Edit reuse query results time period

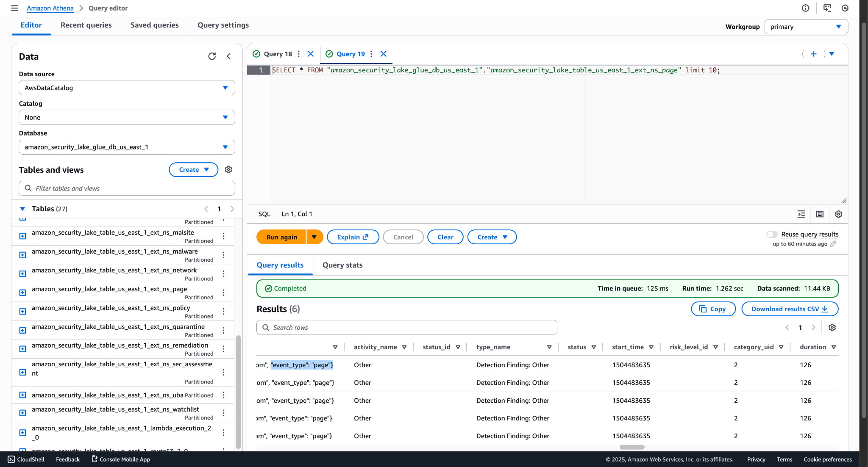pyautogui.click(x=833, y=244)
